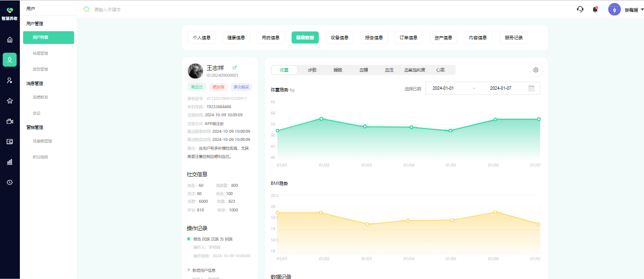Open the headset customer service icon

click(x=580, y=9)
